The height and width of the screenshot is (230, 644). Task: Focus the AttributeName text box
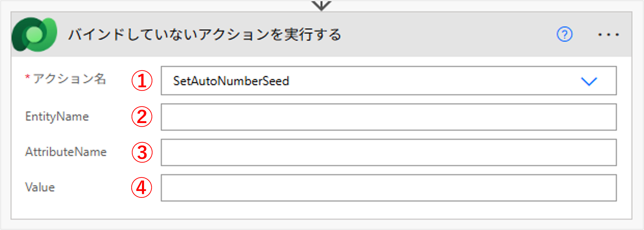click(388, 152)
